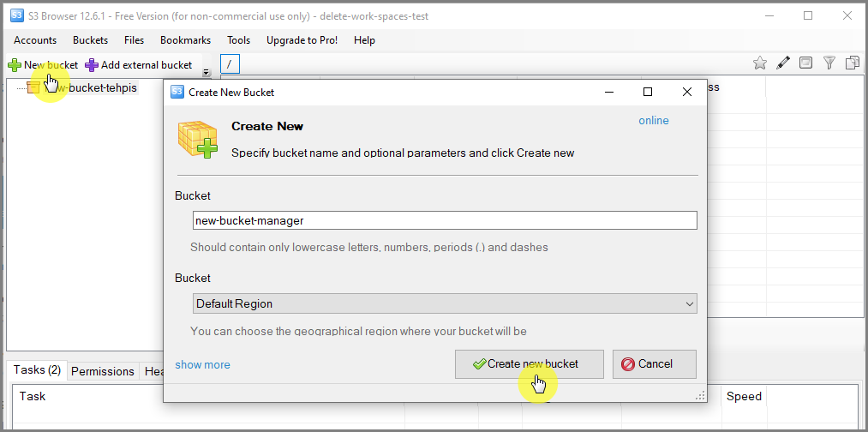The height and width of the screenshot is (432, 868).
Task: Switch to the Tasks (2) tab
Action: [37, 370]
